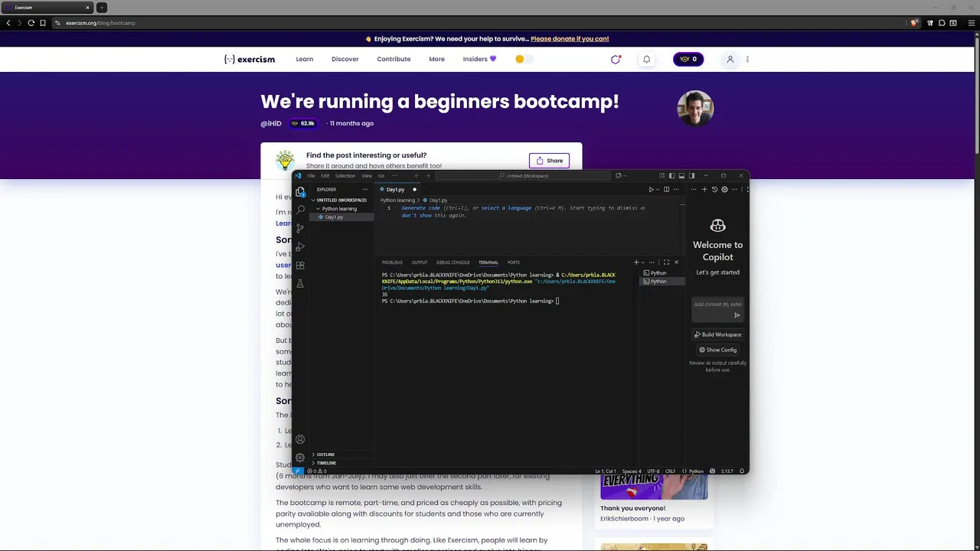The width and height of the screenshot is (980, 551).
Task: Click Share button on Exercism post
Action: 549,161
